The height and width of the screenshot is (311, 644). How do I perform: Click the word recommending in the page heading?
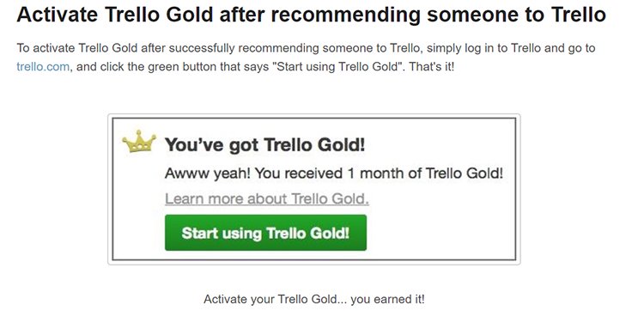(343, 15)
